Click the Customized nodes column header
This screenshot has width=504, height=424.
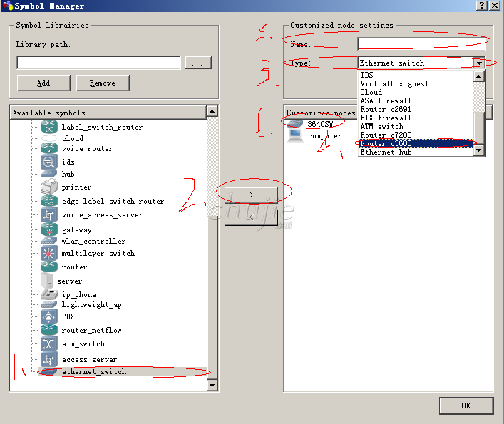[x=322, y=113]
